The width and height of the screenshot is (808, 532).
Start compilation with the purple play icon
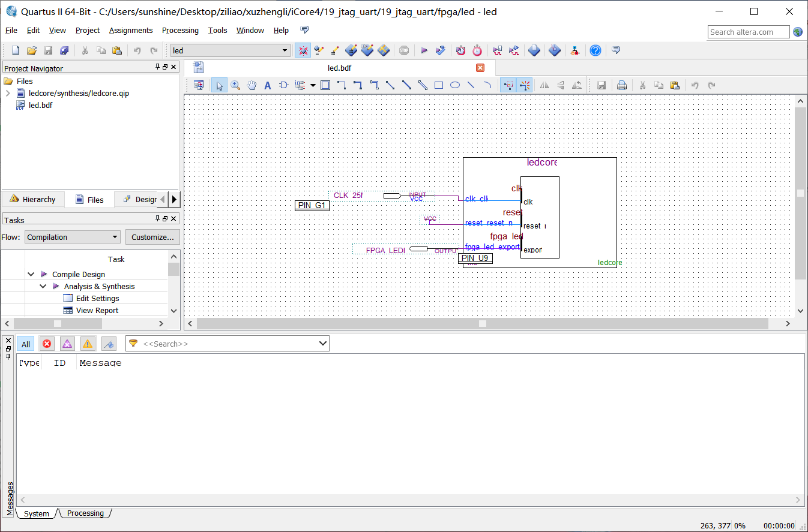(x=424, y=50)
